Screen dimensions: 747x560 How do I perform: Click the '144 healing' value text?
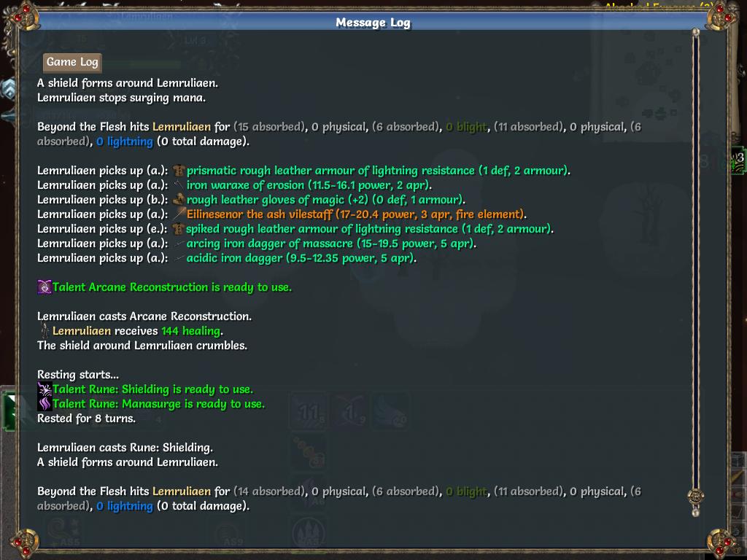pos(191,331)
